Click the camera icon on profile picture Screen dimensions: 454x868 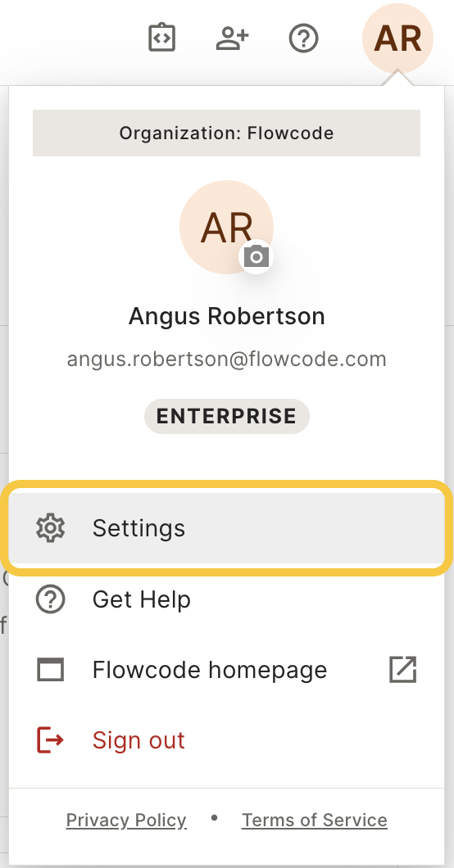click(257, 257)
